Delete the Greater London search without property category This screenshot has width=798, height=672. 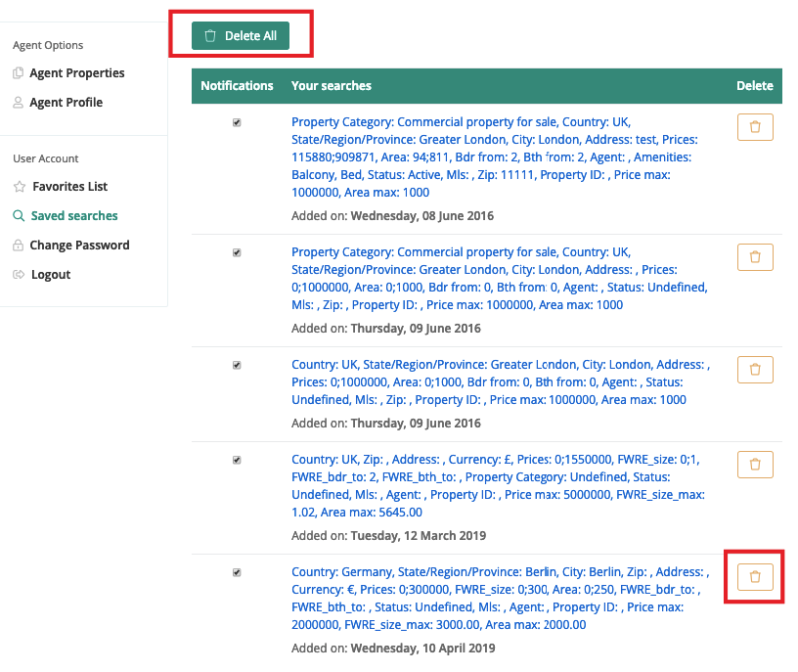coord(754,370)
